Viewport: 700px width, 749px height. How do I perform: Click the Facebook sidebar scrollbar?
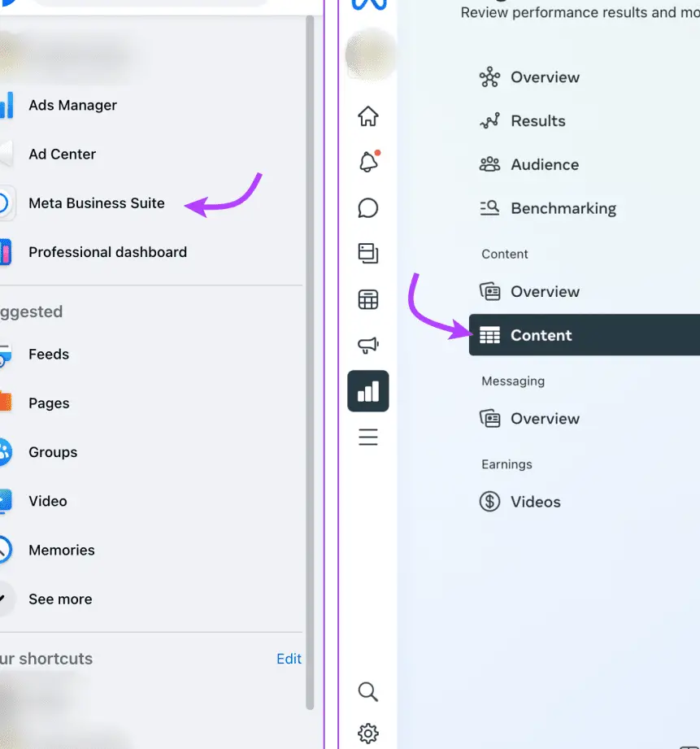pos(310,363)
